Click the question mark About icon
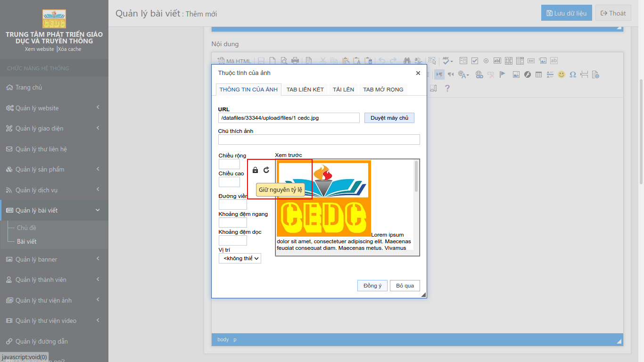 (447, 88)
